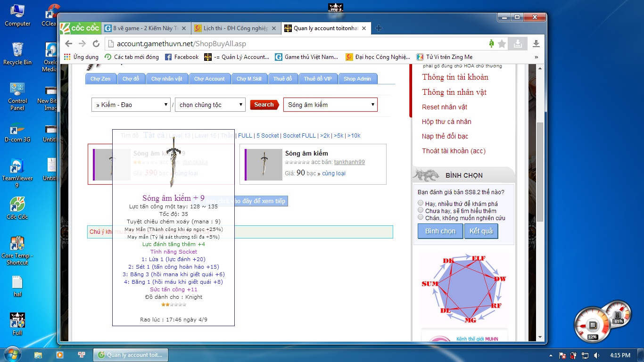Click the browser reload icon
The image size is (644, 362).
tap(96, 44)
